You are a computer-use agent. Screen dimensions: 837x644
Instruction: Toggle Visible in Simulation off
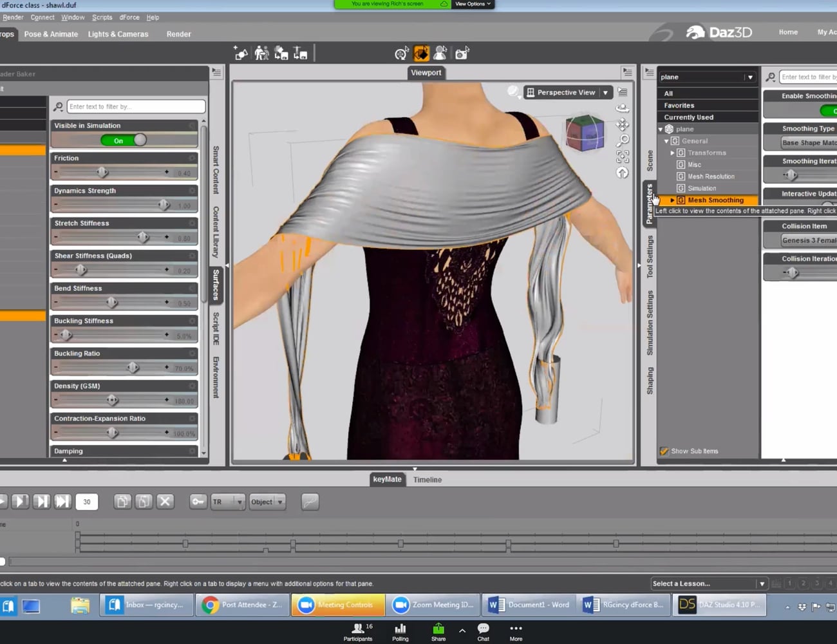point(124,140)
